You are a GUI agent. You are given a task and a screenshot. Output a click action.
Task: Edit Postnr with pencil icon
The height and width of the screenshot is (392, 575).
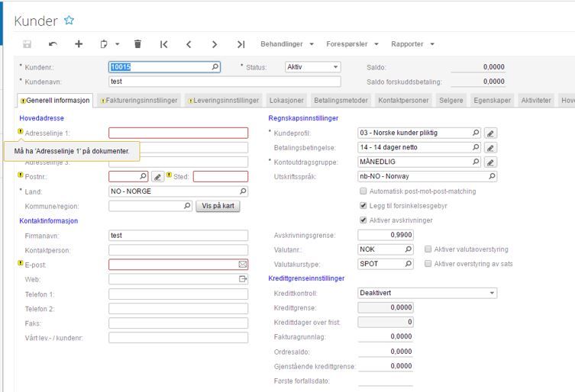coord(157,177)
